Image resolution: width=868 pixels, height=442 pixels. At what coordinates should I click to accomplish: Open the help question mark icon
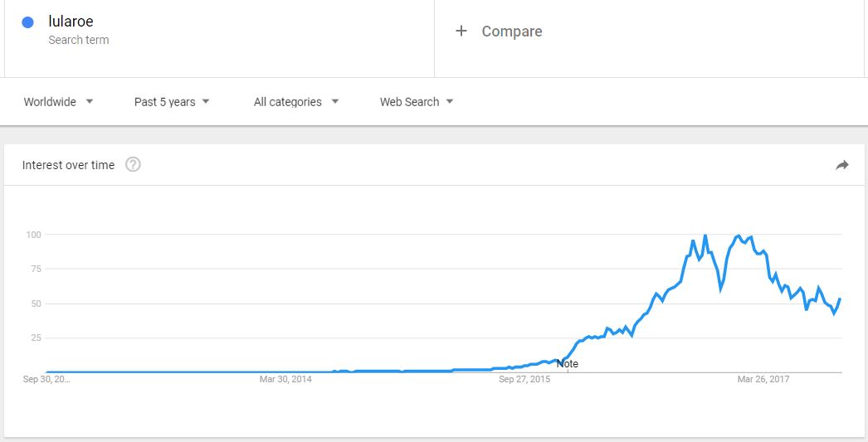[133, 164]
